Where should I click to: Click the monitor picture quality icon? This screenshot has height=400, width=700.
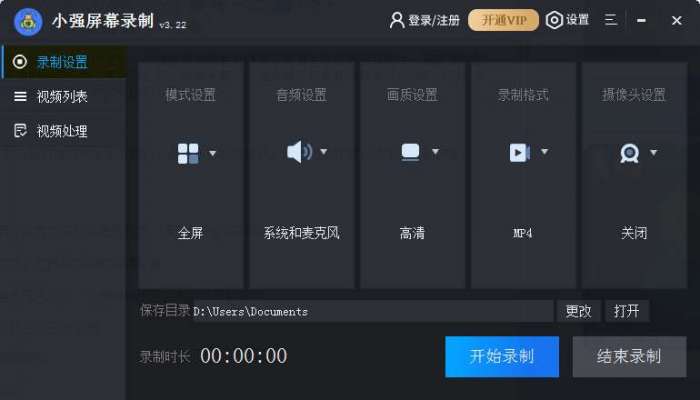tap(410, 152)
